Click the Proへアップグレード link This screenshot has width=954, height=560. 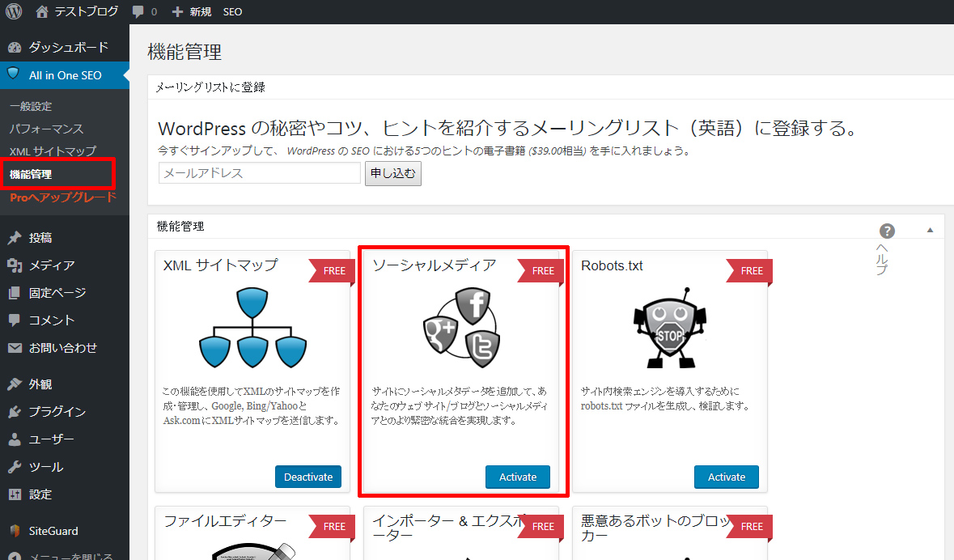tap(63, 197)
